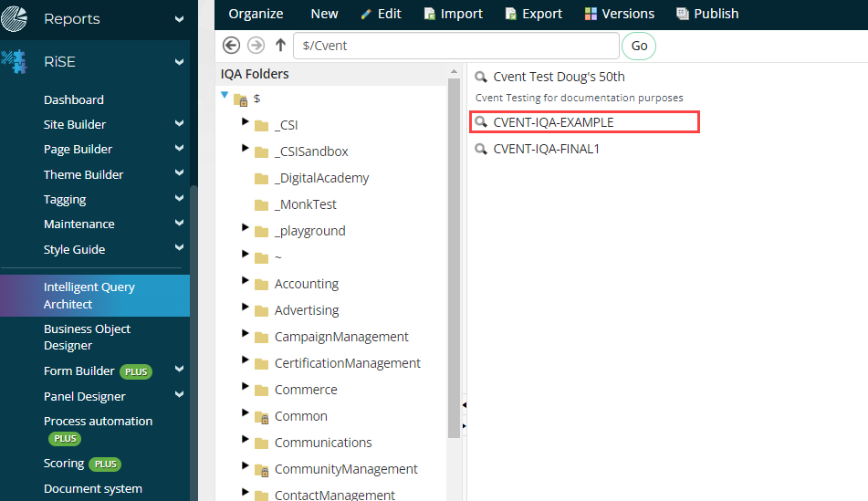The image size is (868, 501).
Task: Click the folder path input field
Action: pos(456,46)
